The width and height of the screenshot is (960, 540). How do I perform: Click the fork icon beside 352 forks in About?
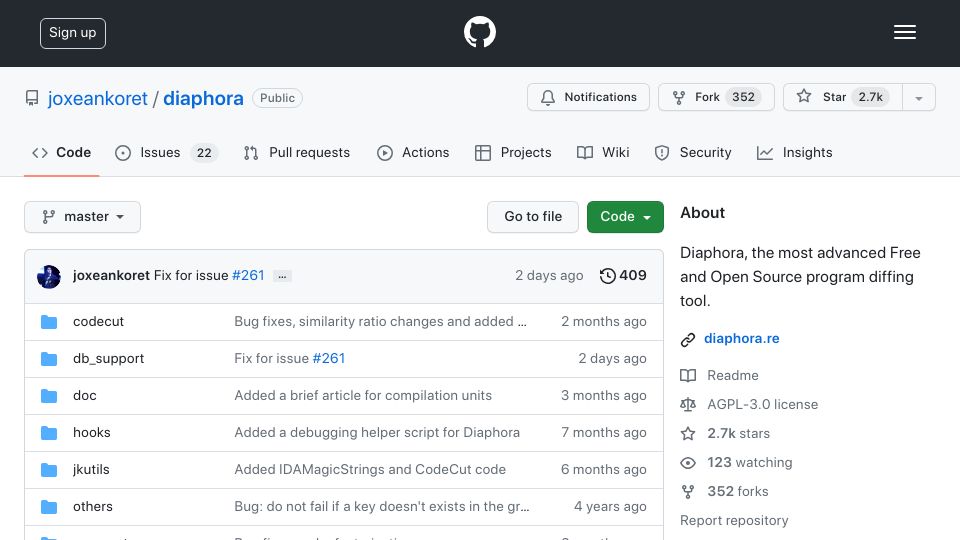click(x=688, y=492)
